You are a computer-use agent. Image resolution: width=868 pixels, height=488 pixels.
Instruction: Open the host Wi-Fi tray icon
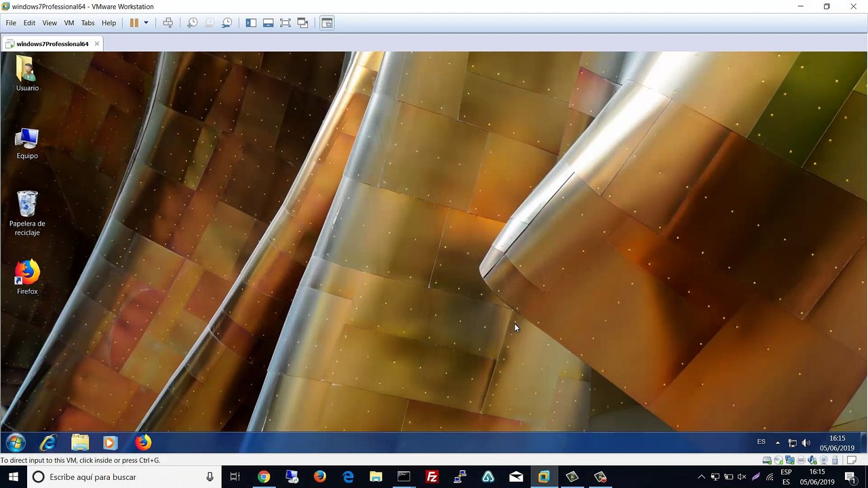pos(770,477)
